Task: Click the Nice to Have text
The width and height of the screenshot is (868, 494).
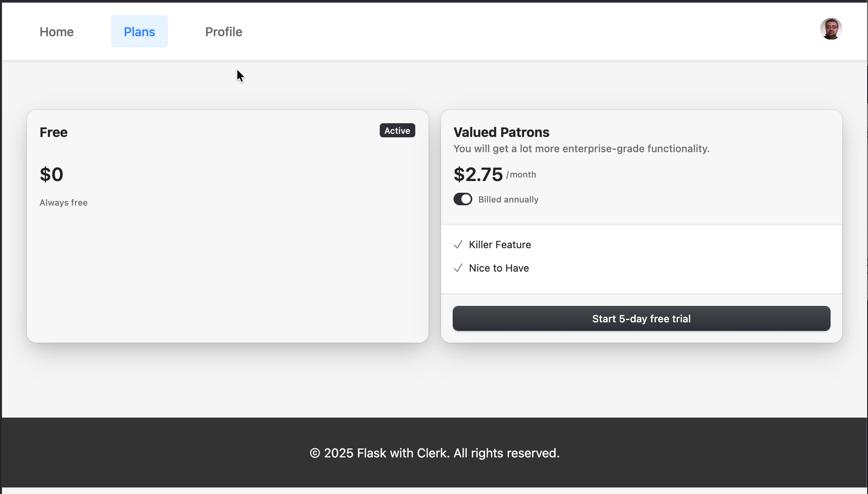Action: [x=499, y=268]
